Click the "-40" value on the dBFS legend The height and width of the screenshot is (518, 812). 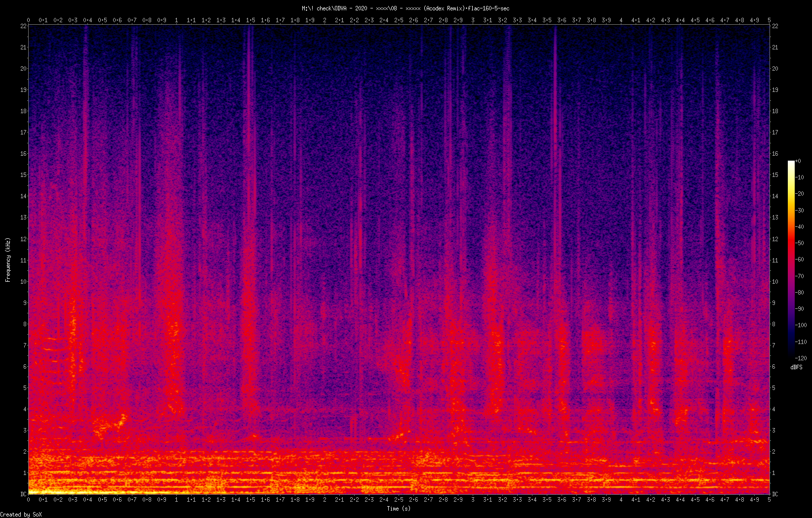point(800,227)
